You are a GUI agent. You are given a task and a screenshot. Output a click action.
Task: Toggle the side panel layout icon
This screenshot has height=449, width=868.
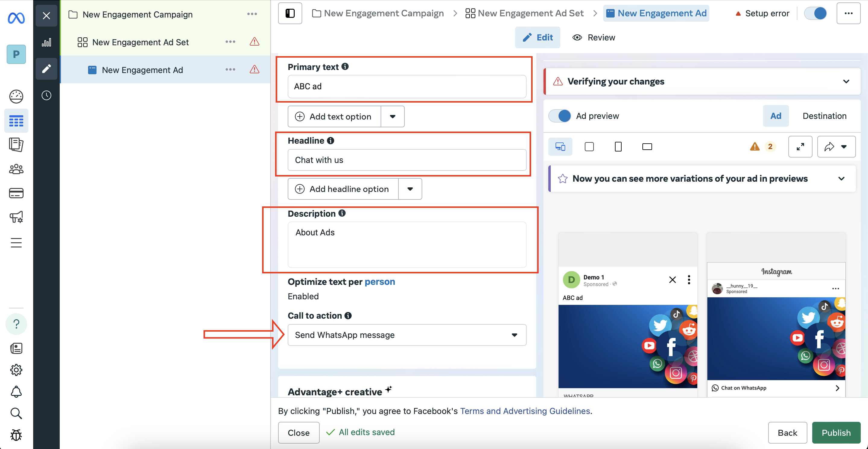pyautogui.click(x=290, y=14)
